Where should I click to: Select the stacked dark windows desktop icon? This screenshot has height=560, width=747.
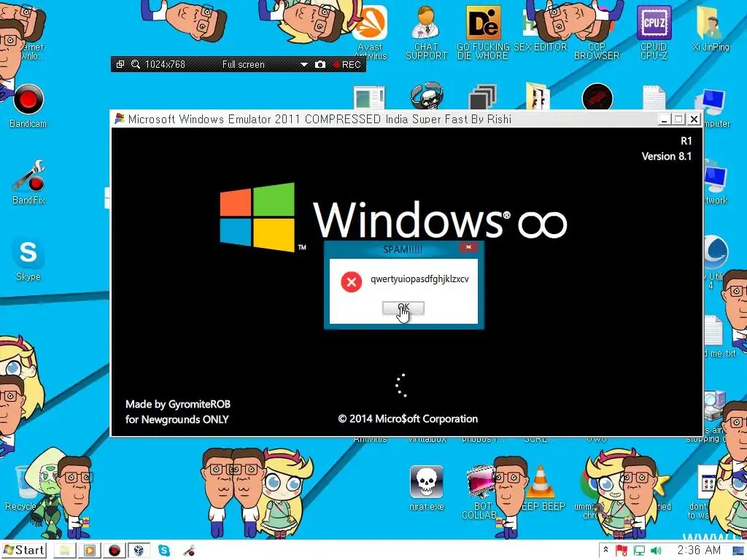point(483,97)
